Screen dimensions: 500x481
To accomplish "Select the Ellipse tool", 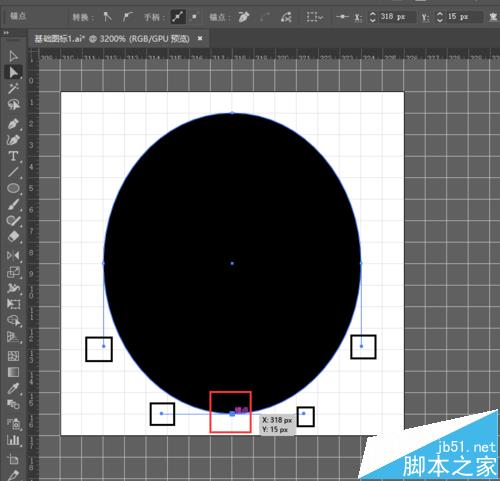I will [13, 188].
